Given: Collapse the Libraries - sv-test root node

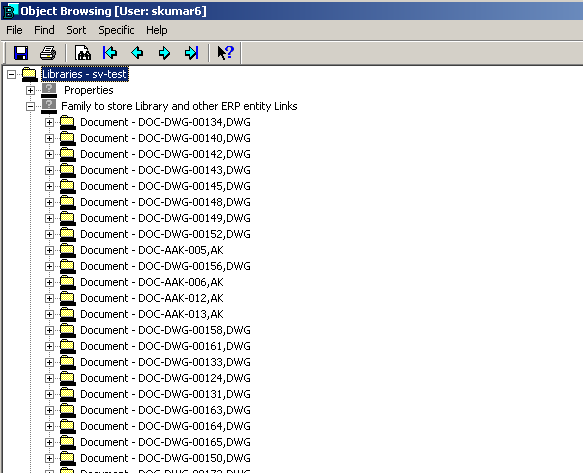Looking at the screenshot, I should [x=12, y=74].
